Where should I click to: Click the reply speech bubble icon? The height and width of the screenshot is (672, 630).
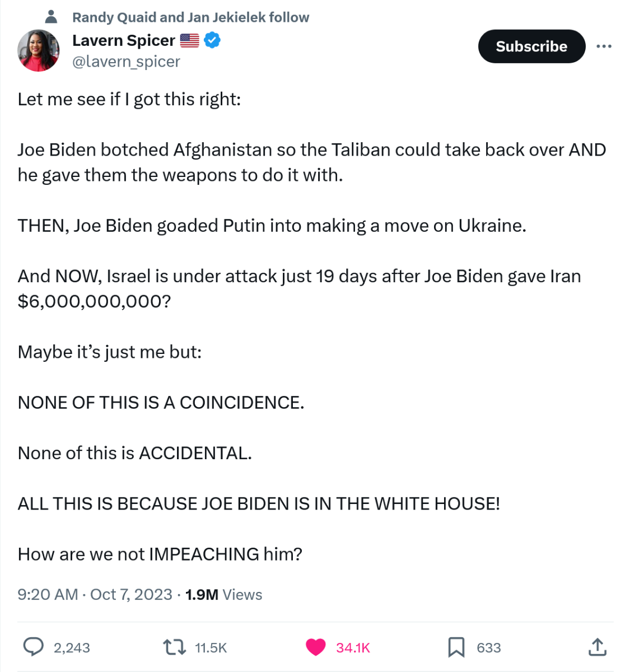pos(34,647)
